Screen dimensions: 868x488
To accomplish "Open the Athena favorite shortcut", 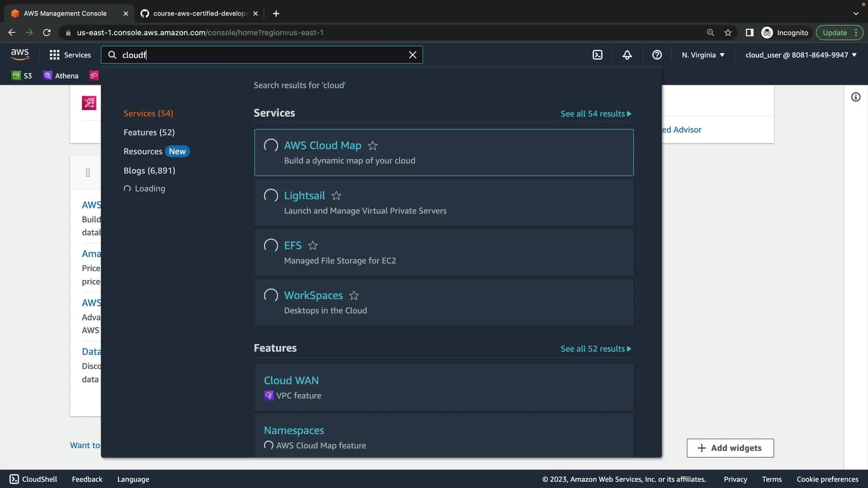I will point(61,75).
